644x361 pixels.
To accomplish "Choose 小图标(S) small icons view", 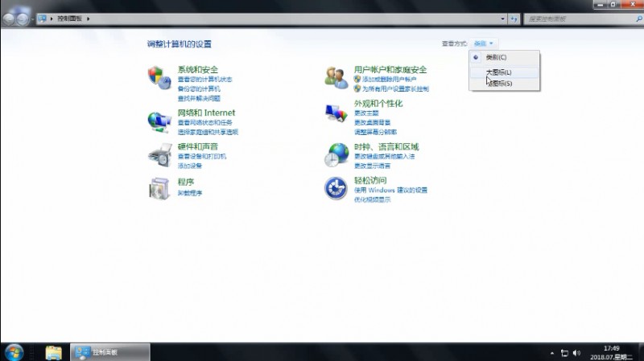I will 505,84.
